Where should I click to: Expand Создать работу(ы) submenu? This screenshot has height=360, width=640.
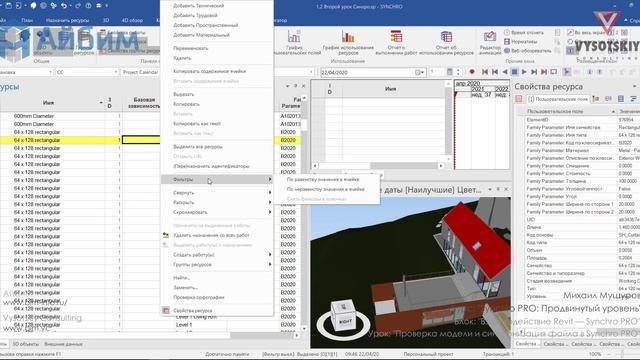(217, 255)
